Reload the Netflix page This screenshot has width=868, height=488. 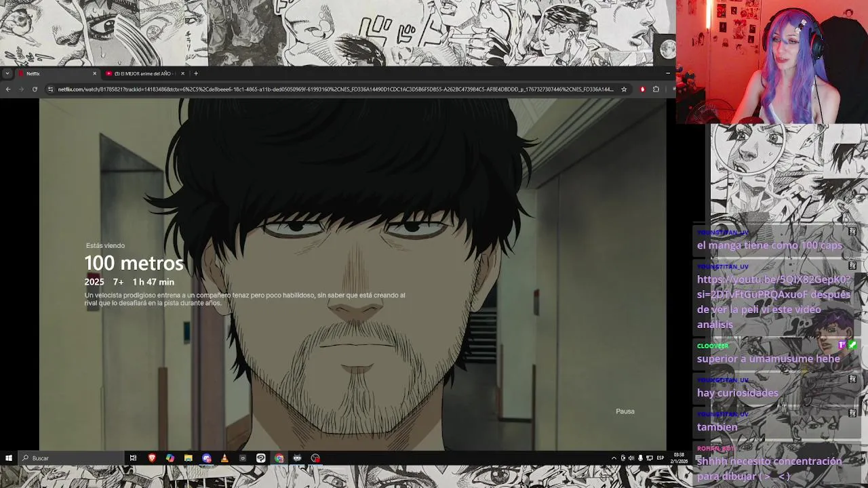click(x=35, y=89)
